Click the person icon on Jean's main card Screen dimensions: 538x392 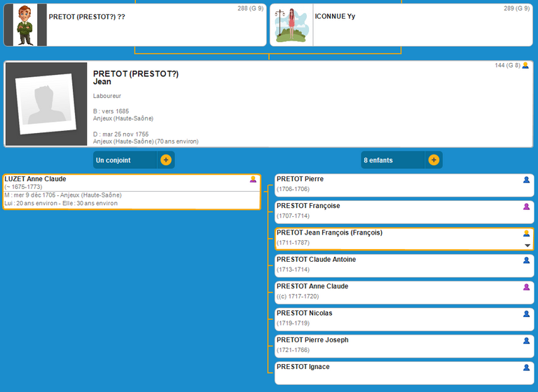click(525, 66)
